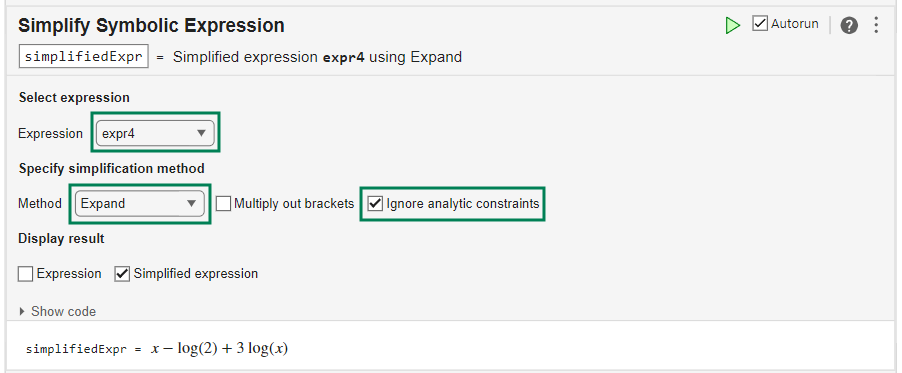Image resolution: width=902 pixels, height=373 pixels.
Task: Click the Simplified expression label text
Action: (x=196, y=274)
